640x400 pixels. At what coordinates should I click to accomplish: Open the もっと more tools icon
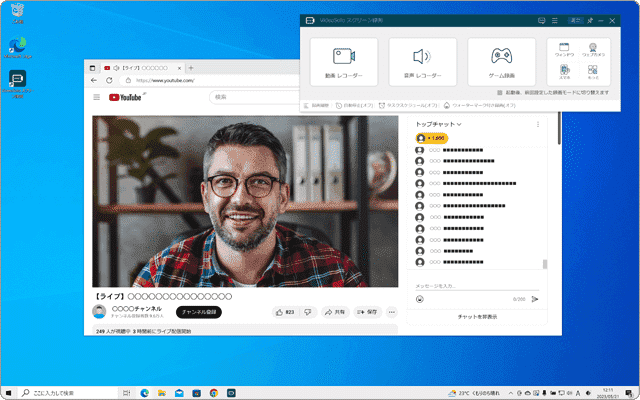(593, 72)
